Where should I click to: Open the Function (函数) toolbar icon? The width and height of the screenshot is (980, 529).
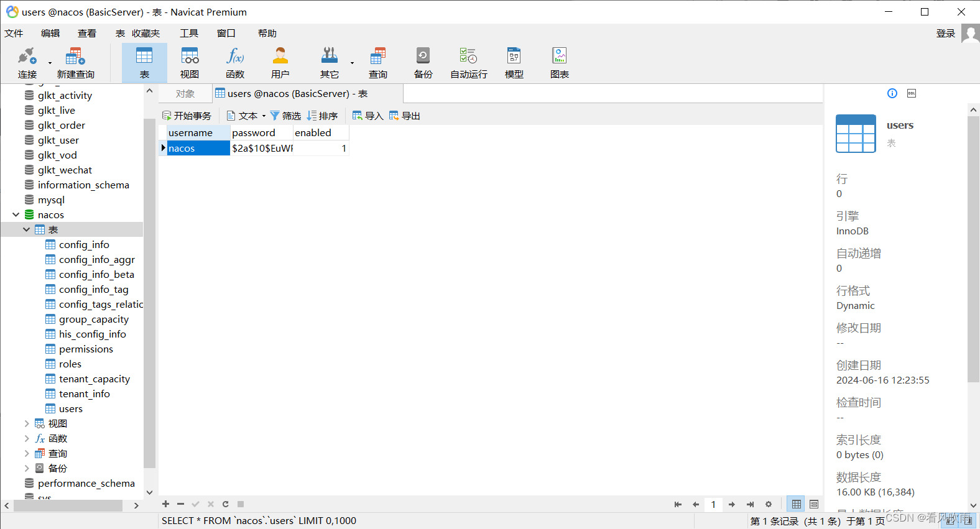(235, 63)
